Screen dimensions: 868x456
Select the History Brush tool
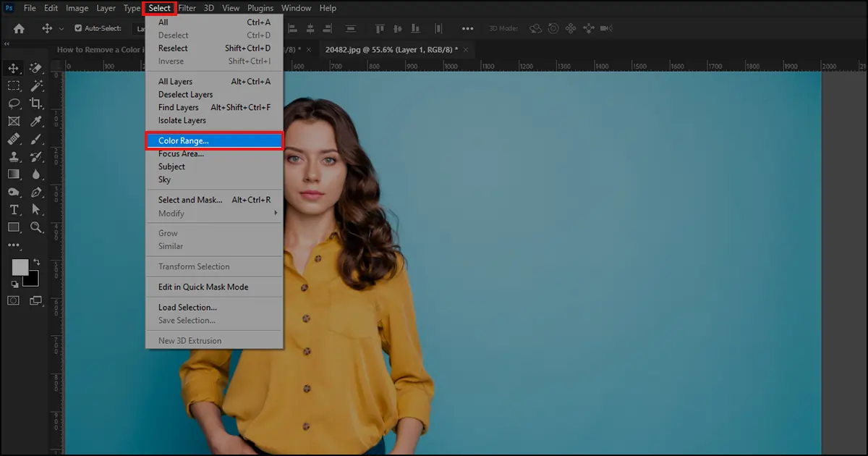click(x=36, y=156)
